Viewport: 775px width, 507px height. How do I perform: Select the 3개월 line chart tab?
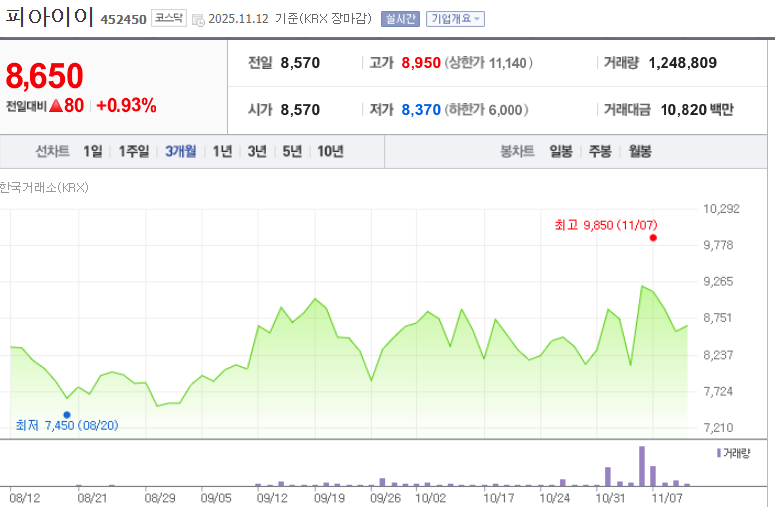180,151
